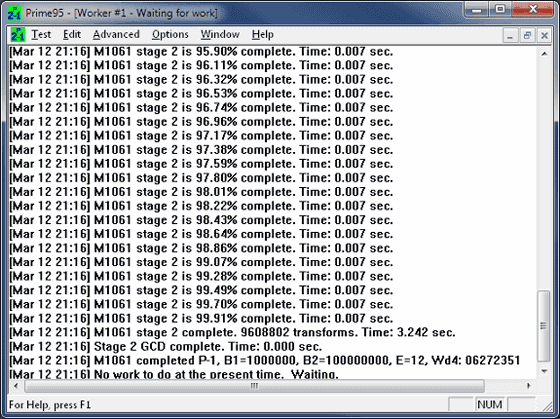Click the line showing 98.64% complete
The image size is (560, 419).
coord(201,234)
